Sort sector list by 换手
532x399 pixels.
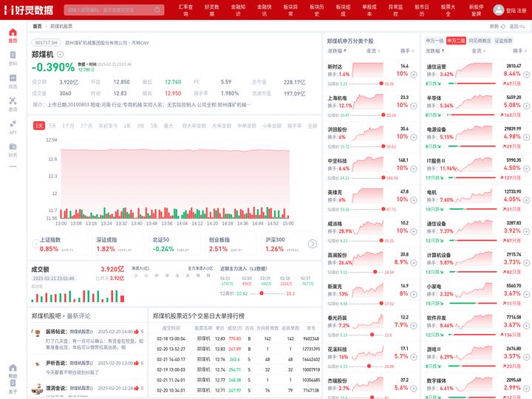point(519,51)
